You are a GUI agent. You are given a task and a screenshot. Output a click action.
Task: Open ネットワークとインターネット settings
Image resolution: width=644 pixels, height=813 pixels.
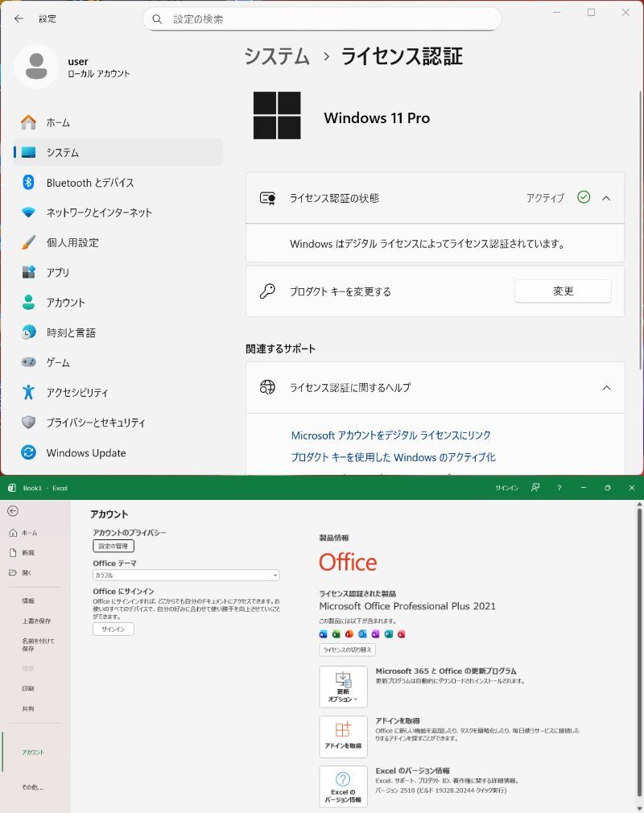click(98, 213)
